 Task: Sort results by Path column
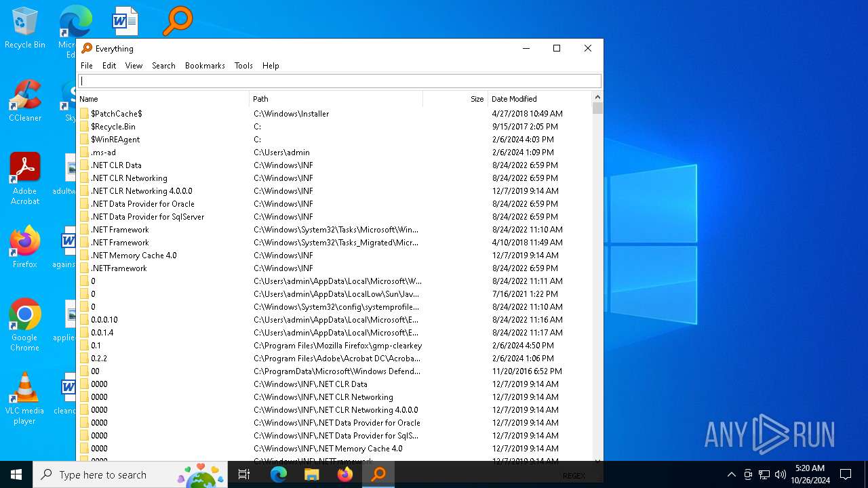click(336, 99)
